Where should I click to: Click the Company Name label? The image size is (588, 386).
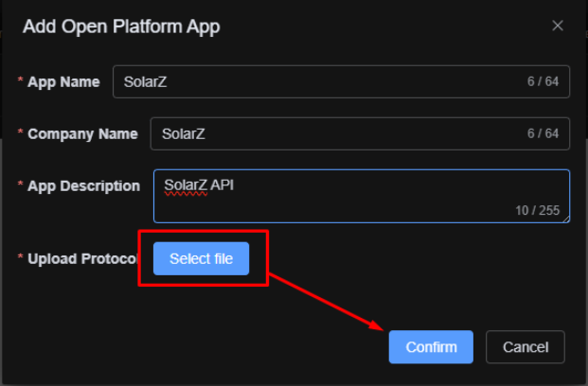click(82, 134)
